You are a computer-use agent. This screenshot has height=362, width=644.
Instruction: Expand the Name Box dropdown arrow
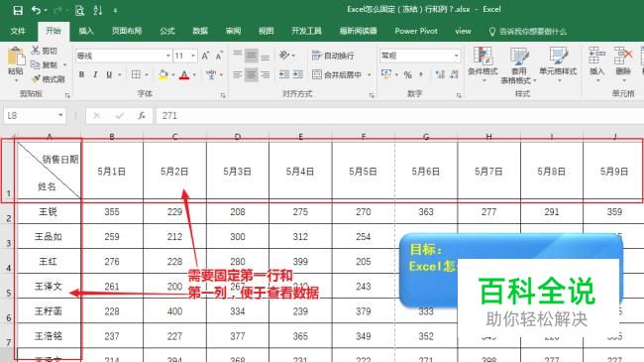(x=60, y=116)
